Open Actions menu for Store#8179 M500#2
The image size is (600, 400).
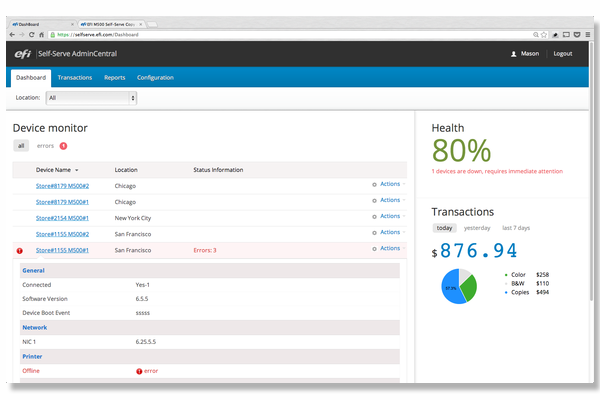[390, 184]
